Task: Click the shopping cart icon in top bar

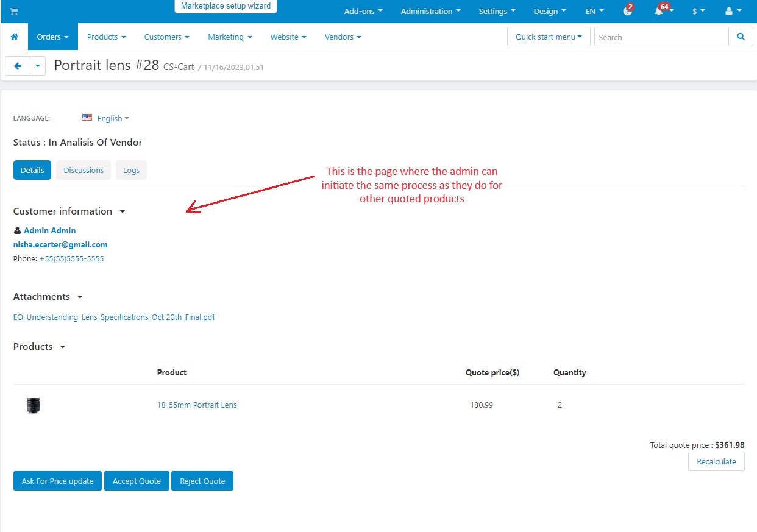Action: tap(14, 12)
